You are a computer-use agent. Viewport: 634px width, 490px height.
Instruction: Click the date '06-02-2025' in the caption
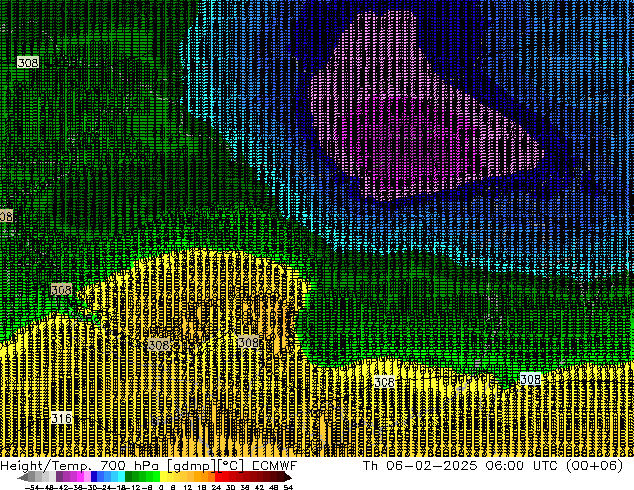point(431,466)
